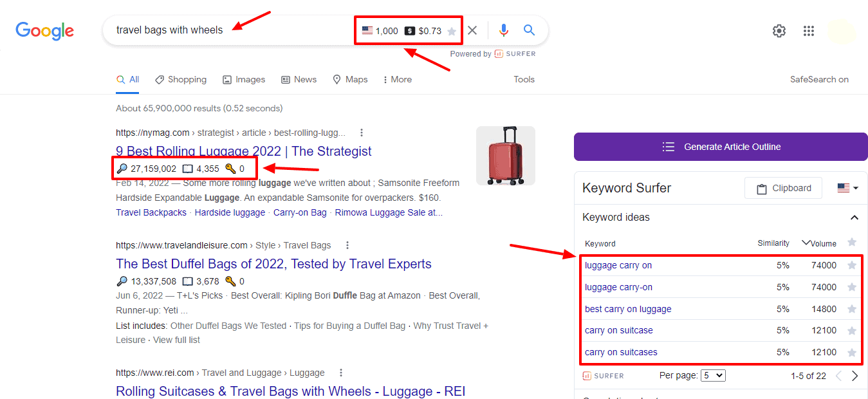The width and height of the screenshot is (868, 399).
Task: Click the Clipboard button
Action: coord(783,188)
